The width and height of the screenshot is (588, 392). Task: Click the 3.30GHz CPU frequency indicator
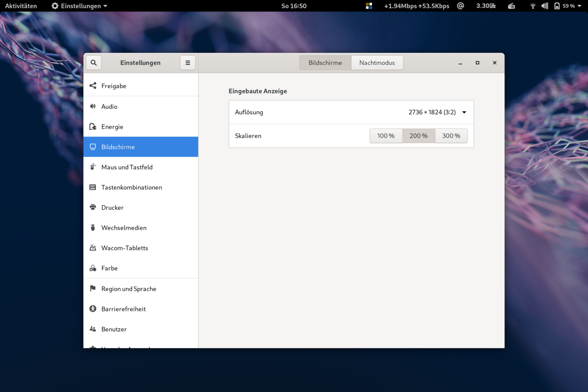tap(486, 6)
